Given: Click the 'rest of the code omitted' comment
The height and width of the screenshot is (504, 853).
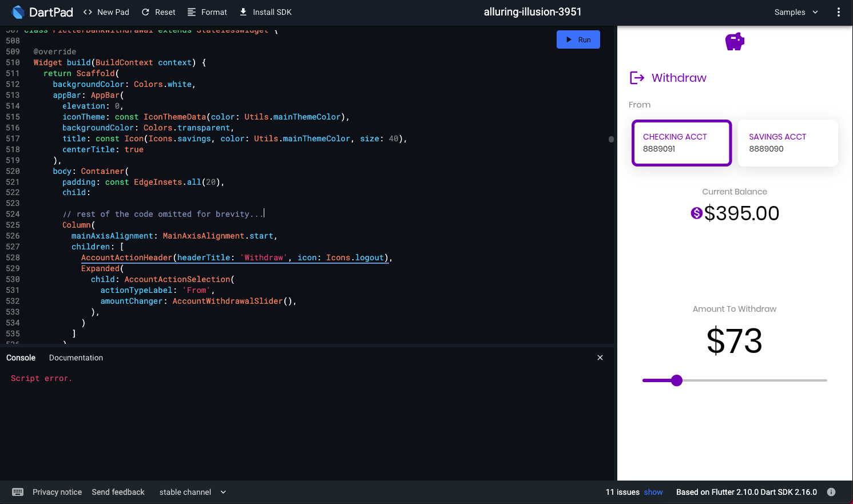Looking at the screenshot, I should coord(162,214).
